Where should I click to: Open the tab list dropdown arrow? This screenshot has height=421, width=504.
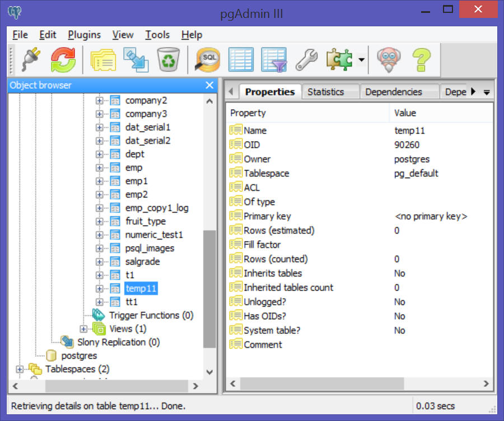[487, 92]
